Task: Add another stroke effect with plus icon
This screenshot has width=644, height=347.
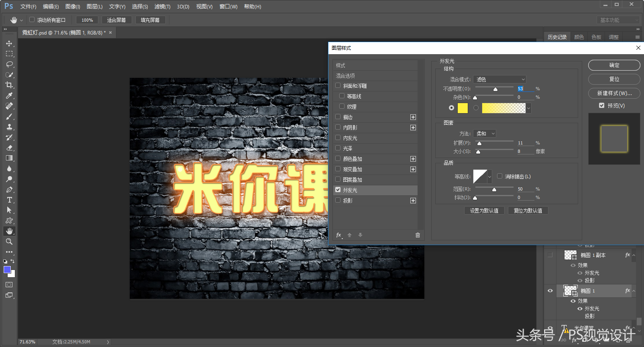Action: pyautogui.click(x=413, y=117)
